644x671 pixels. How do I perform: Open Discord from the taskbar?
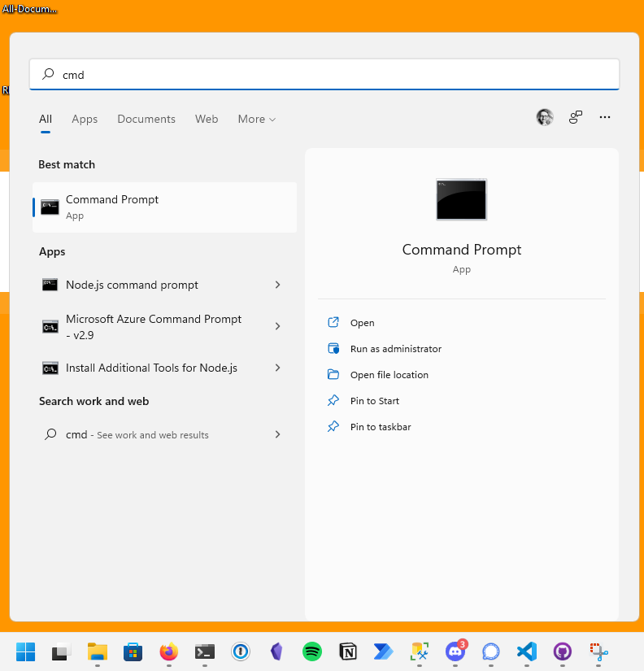(455, 651)
